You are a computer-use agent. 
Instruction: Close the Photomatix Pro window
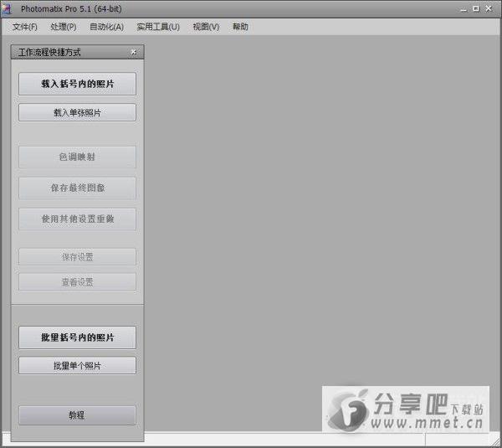coord(489,8)
